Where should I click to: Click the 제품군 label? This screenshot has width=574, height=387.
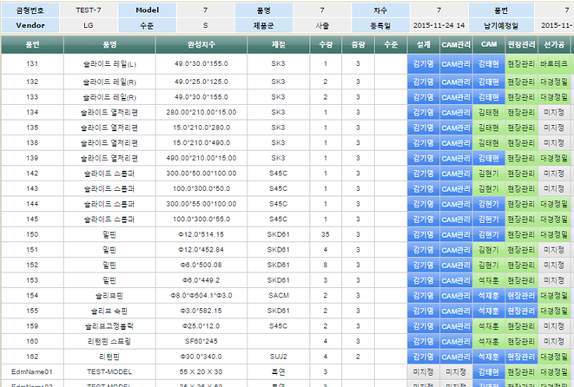(x=264, y=26)
